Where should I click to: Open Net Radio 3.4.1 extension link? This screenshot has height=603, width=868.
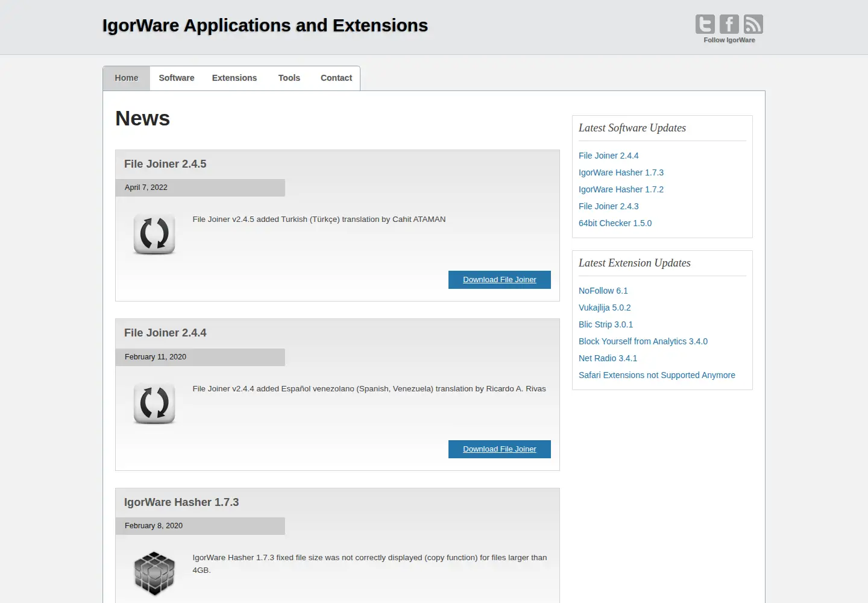tap(608, 358)
